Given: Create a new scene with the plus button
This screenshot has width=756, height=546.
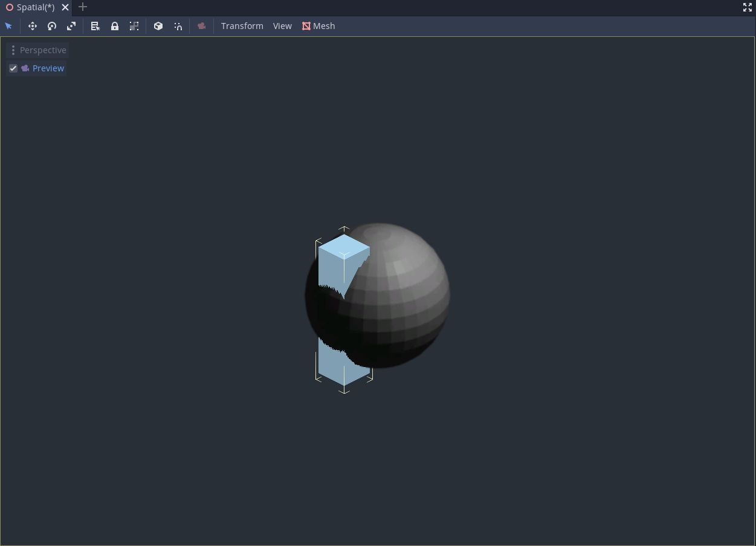Looking at the screenshot, I should click(82, 7).
